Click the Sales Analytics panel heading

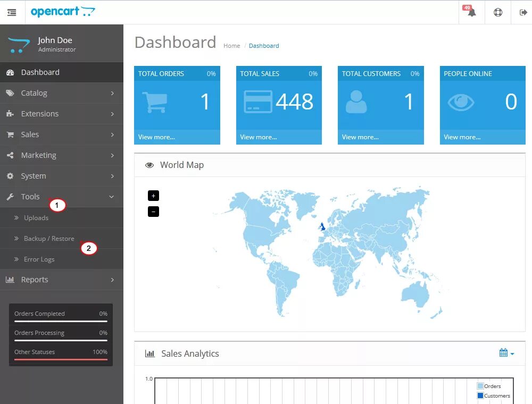click(190, 353)
